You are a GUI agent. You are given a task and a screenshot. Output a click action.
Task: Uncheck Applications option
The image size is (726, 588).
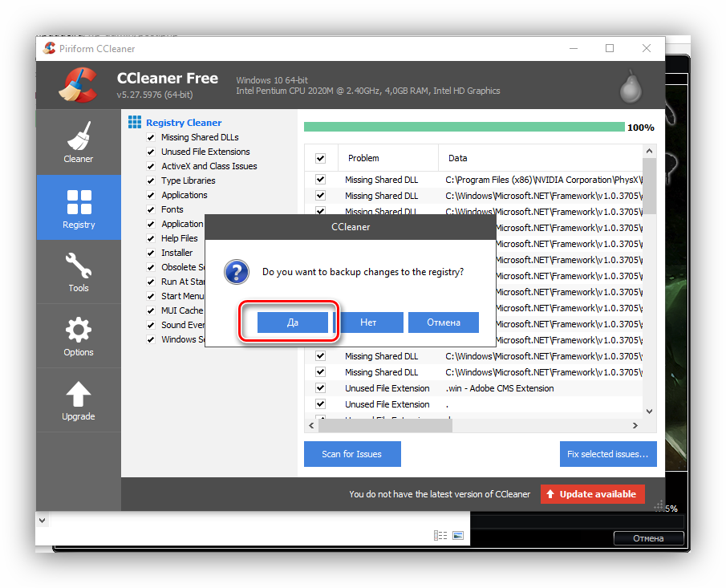pos(151,195)
